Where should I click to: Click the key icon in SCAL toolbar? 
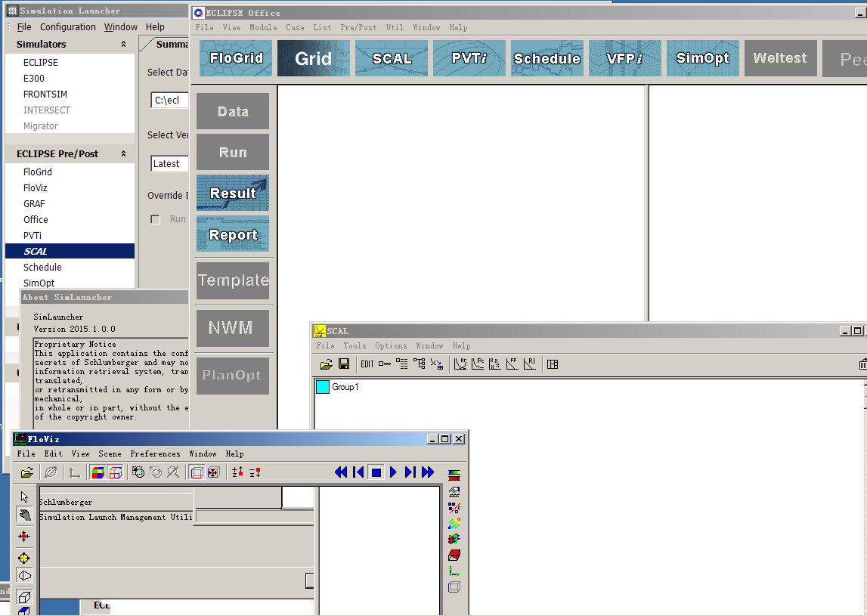[385, 364]
